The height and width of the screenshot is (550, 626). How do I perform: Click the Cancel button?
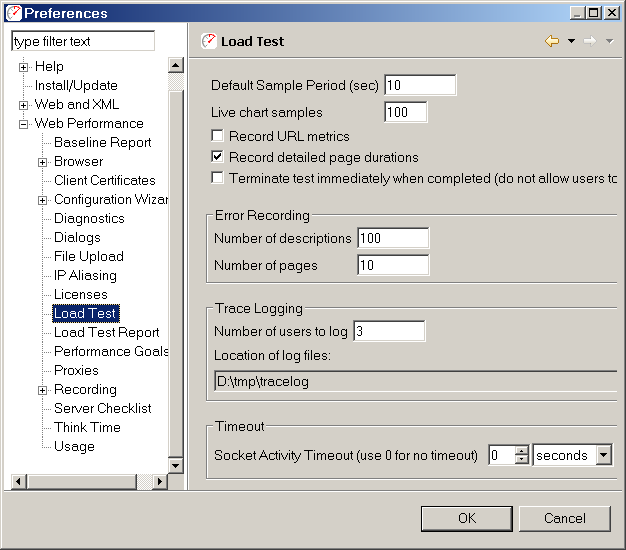[x=565, y=518]
